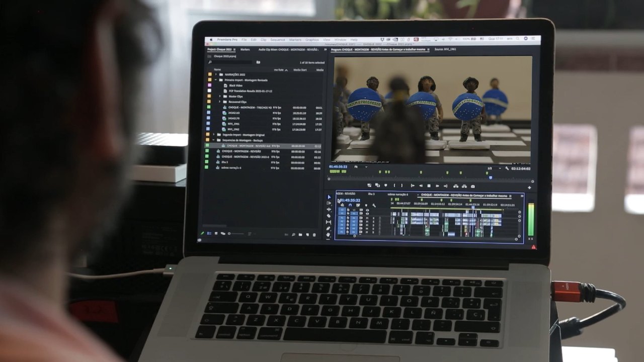644x362 pixels.
Task: Collapse Primeiro Import - Montagem Revisada bin
Action: [215, 80]
